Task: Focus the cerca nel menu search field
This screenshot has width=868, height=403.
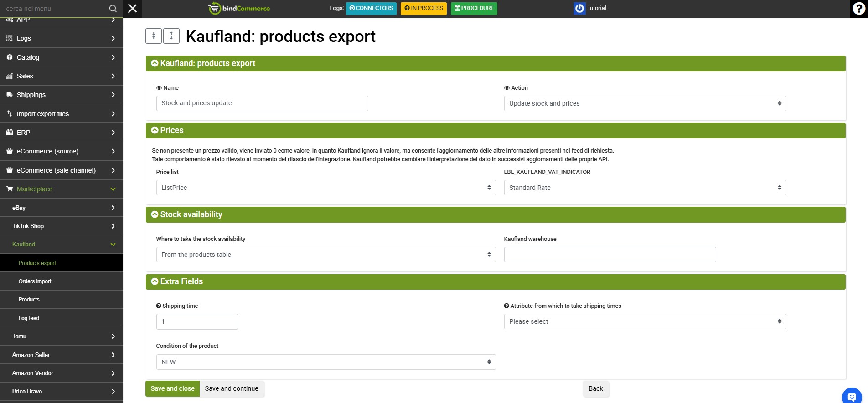Action: 55,9
